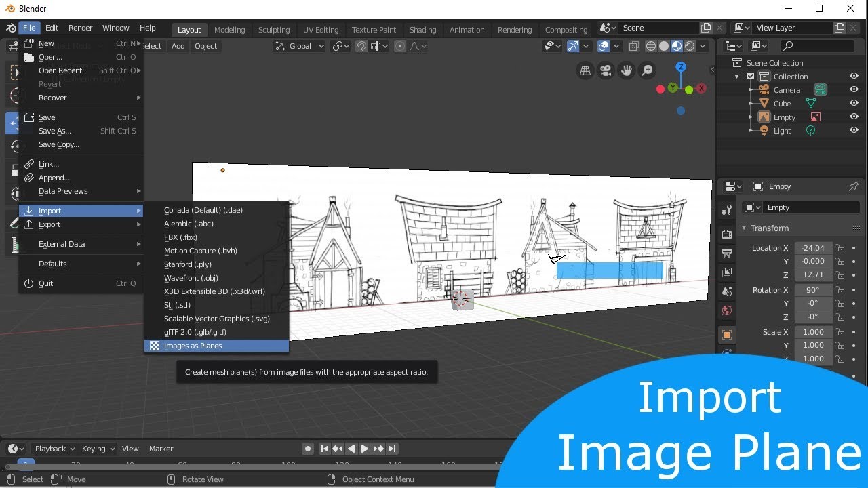Open the View Layer properties tab
This screenshot has height=488, width=868.
(x=727, y=272)
